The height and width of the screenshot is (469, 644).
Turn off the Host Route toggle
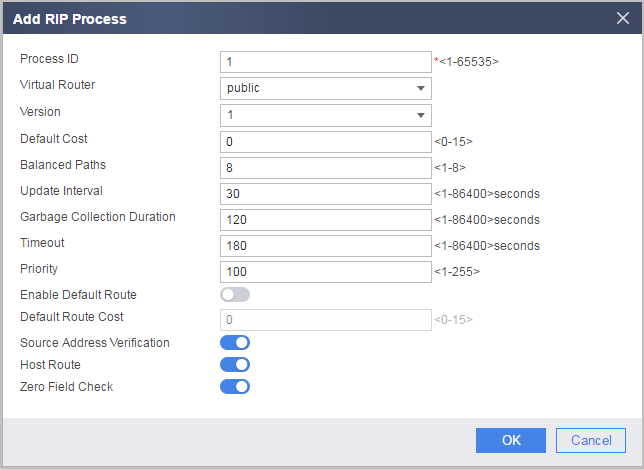coord(235,365)
